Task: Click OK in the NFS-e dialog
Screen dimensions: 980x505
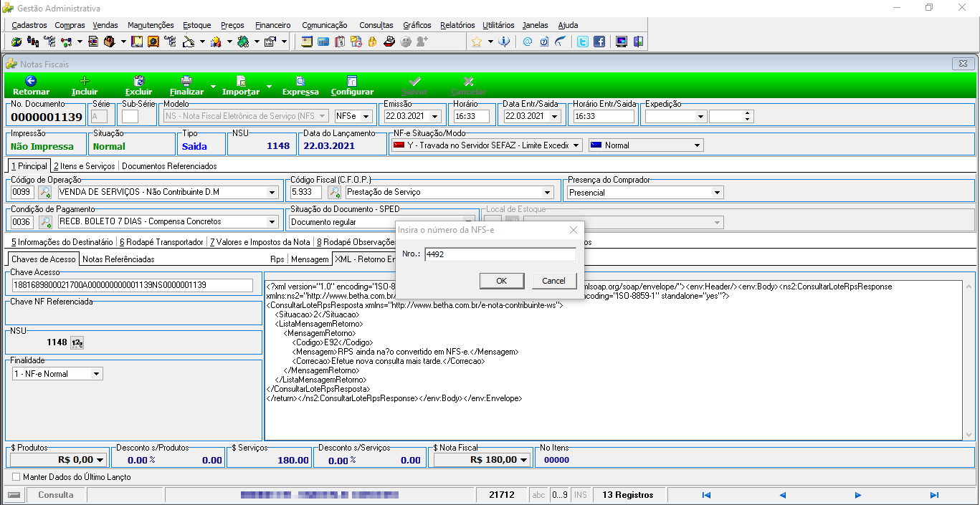Action: pos(501,281)
